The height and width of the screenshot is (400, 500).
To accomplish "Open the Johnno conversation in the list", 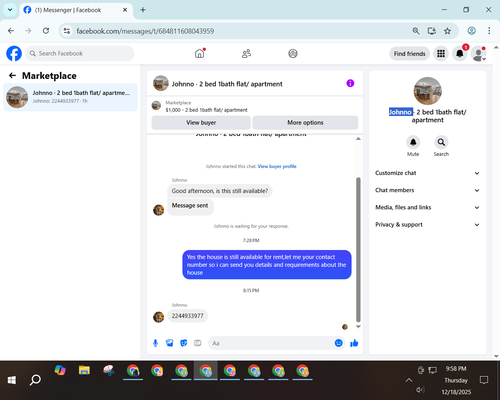I will (x=70, y=97).
